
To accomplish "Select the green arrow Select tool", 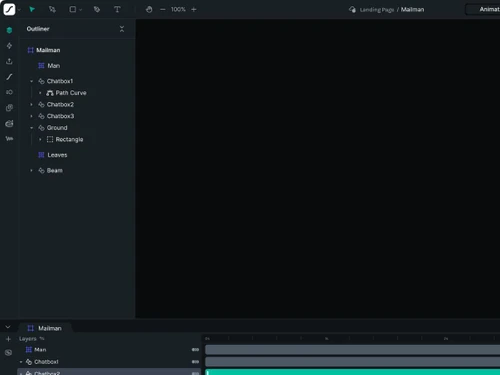I will point(32,9).
